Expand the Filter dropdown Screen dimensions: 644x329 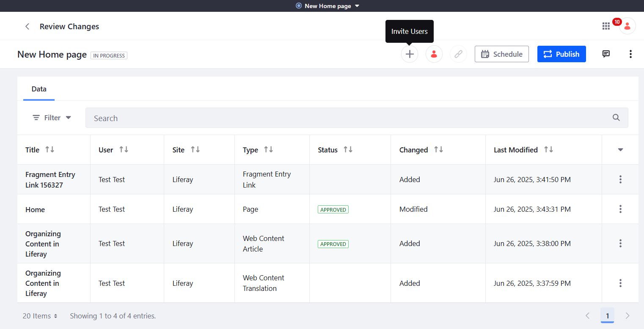point(52,118)
